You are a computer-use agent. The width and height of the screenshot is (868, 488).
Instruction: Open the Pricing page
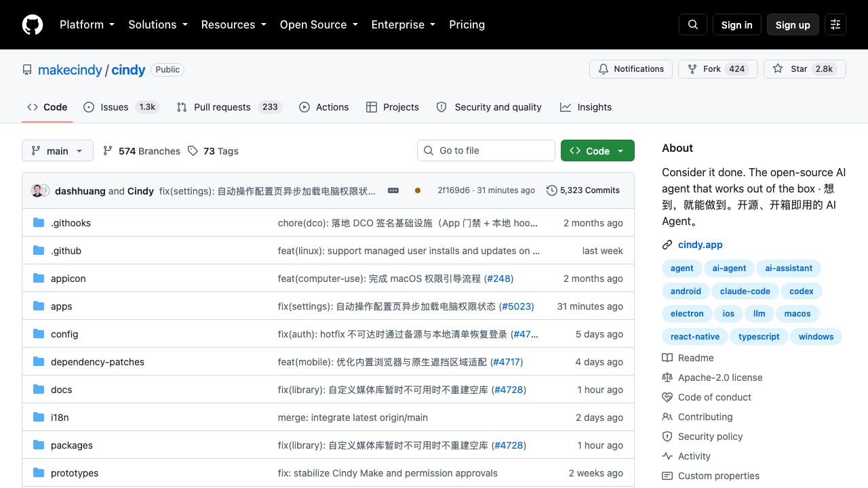[x=467, y=24]
